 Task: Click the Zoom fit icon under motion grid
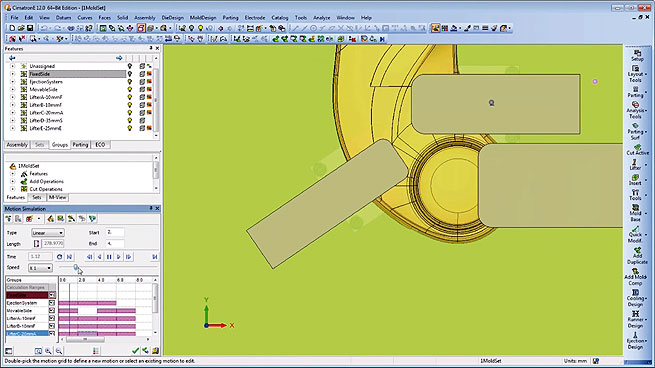[38, 351]
